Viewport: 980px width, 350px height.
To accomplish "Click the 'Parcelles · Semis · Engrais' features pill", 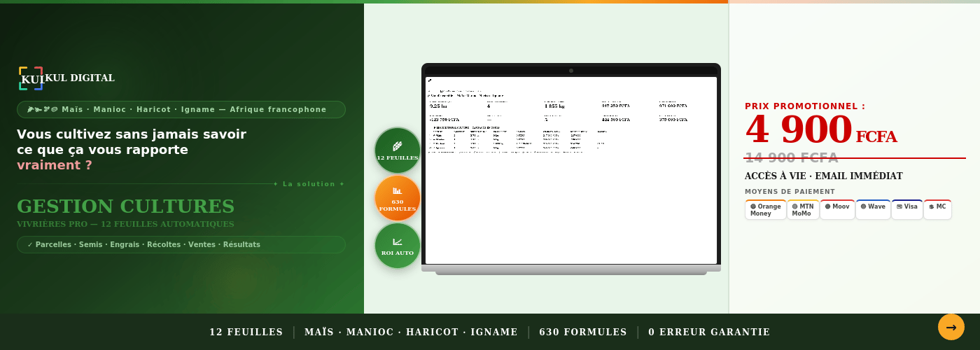I will coord(181,244).
